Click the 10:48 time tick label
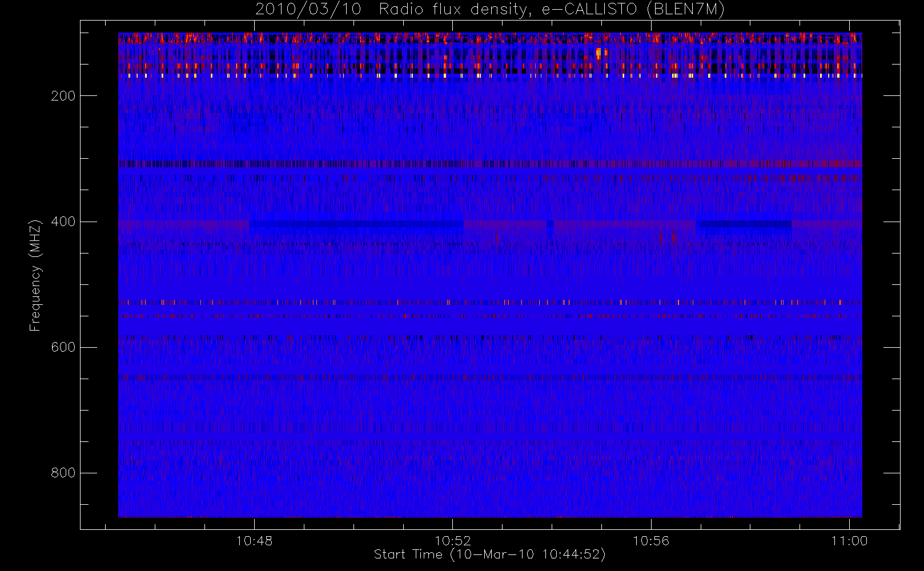 pos(254,541)
